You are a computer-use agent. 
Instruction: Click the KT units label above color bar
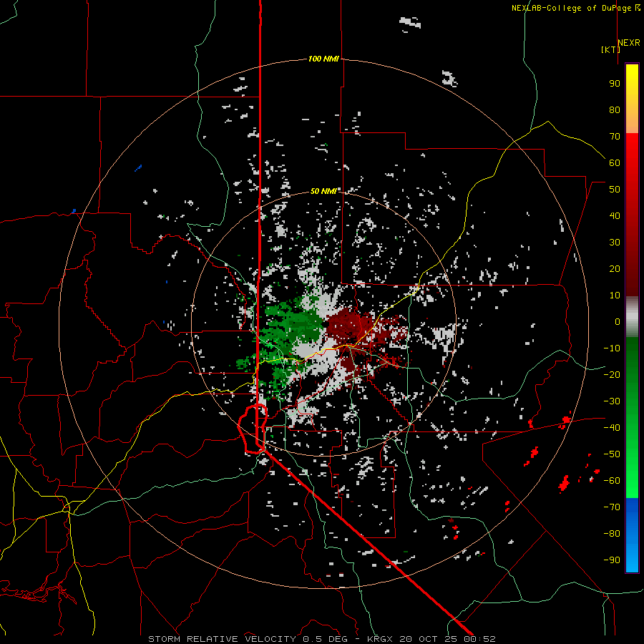[x=610, y=49]
